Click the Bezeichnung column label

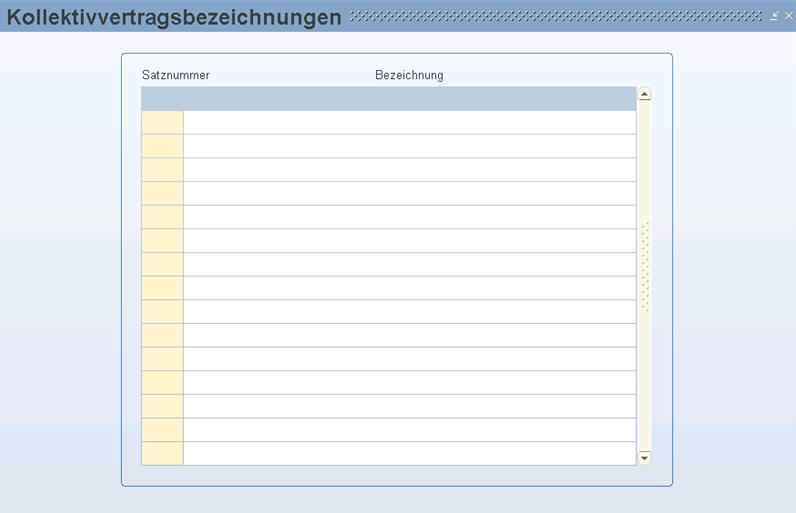(x=409, y=75)
